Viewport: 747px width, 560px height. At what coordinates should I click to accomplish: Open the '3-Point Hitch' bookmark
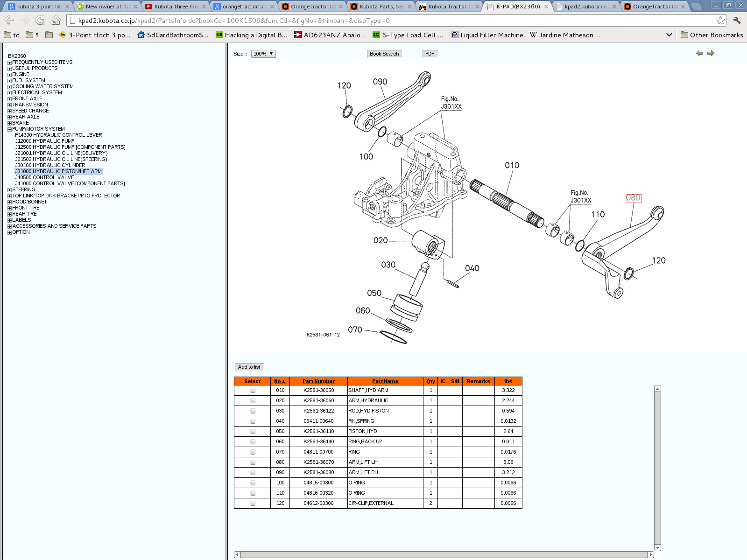(95, 35)
